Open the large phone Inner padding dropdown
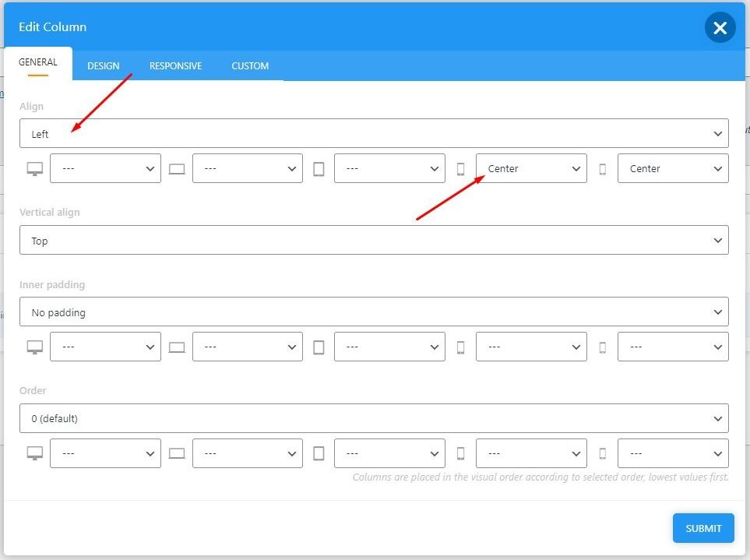Viewport: 750px width, 560px height. click(531, 347)
